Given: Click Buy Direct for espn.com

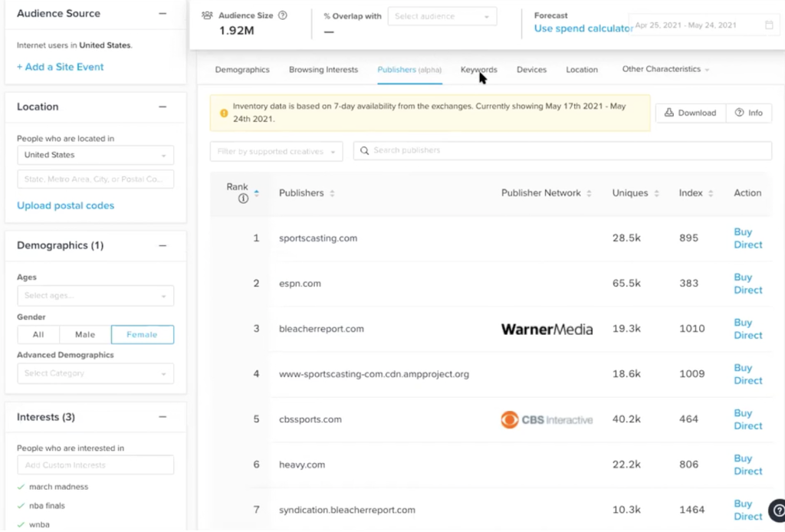Looking at the screenshot, I should pyautogui.click(x=748, y=284).
